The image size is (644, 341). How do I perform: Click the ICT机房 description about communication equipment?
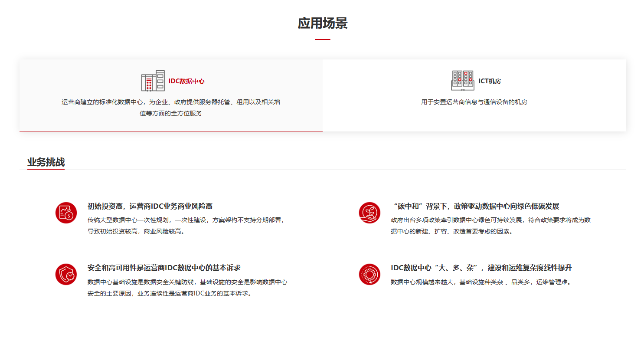474,102
